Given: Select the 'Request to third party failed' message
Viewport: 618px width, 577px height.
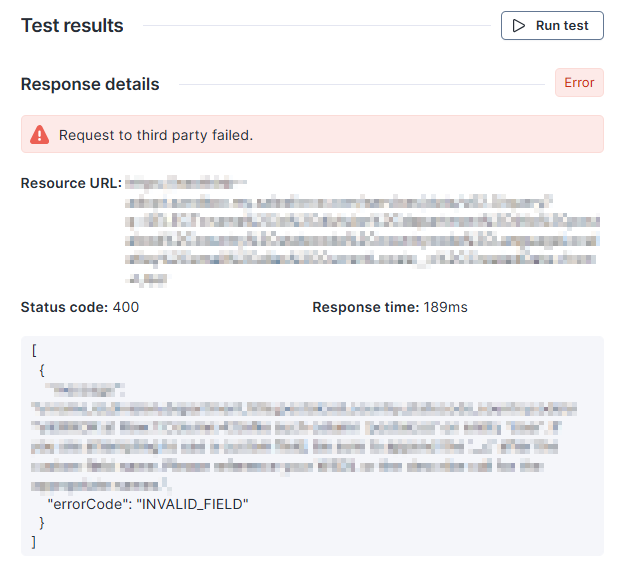Looking at the screenshot, I should [155, 134].
